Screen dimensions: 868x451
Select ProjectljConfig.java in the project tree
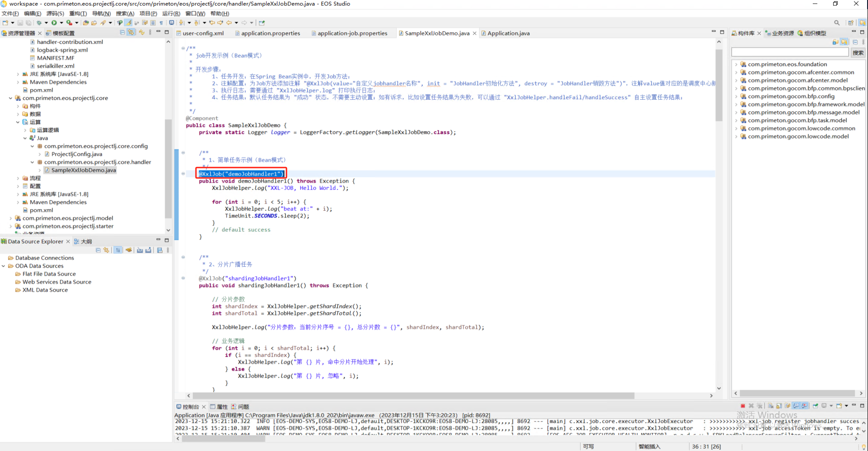76,154
